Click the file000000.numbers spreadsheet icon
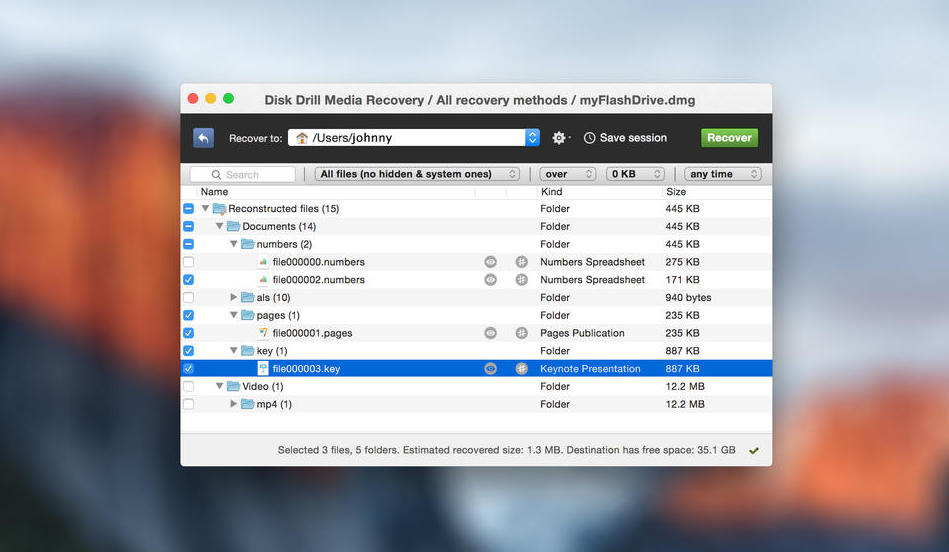Viewport: 949px width, 552px height. 263,262
